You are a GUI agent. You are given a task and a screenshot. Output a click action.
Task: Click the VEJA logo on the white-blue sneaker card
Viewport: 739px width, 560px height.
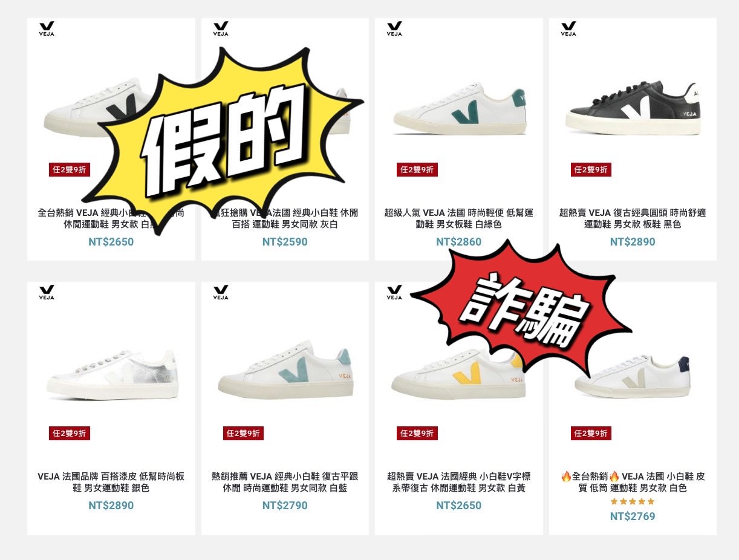tap(221, 293)
